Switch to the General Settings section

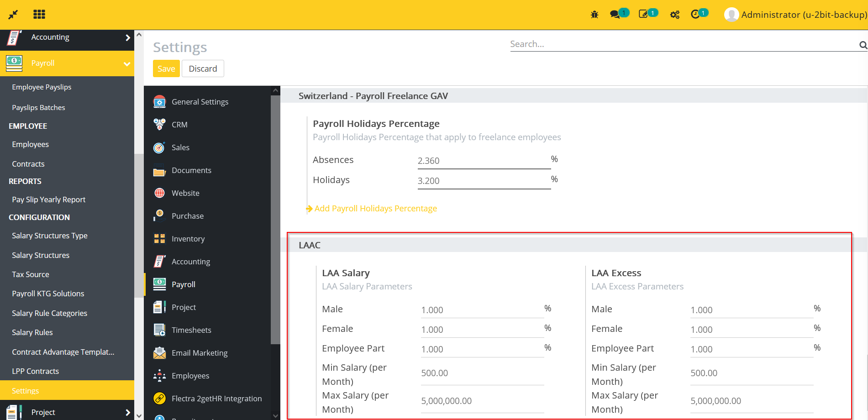[x=200, y=102]
